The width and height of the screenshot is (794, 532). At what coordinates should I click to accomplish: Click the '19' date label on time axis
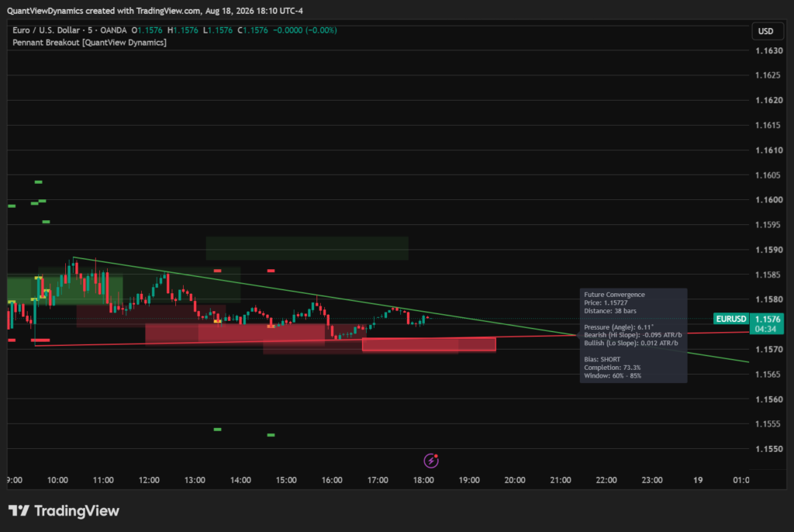coord(698,480)
